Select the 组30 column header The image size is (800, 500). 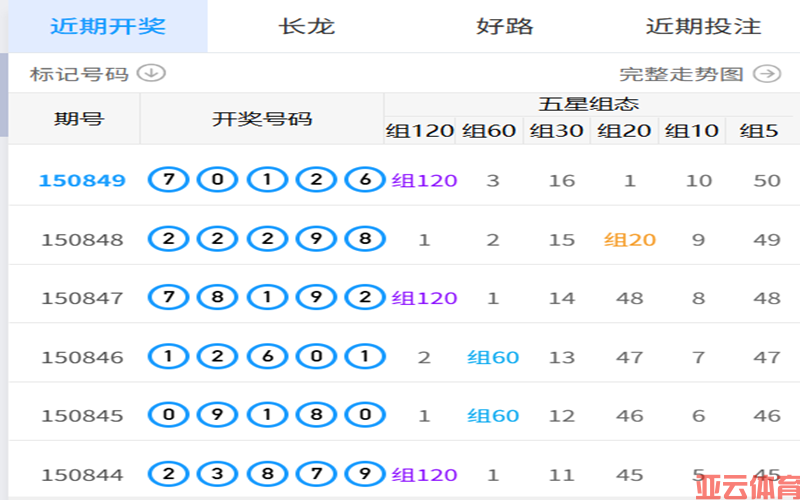coord(557,131)
